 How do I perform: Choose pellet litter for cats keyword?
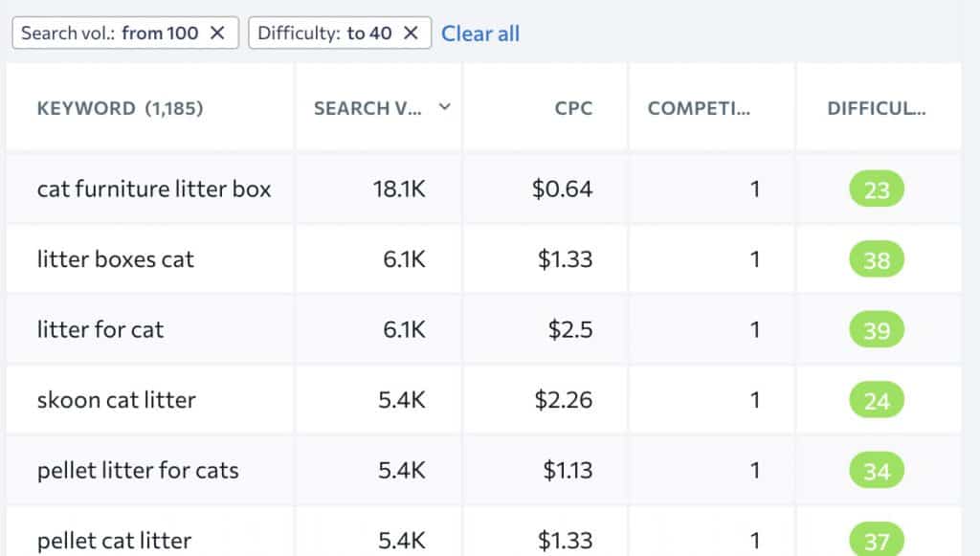pos(138,471)
